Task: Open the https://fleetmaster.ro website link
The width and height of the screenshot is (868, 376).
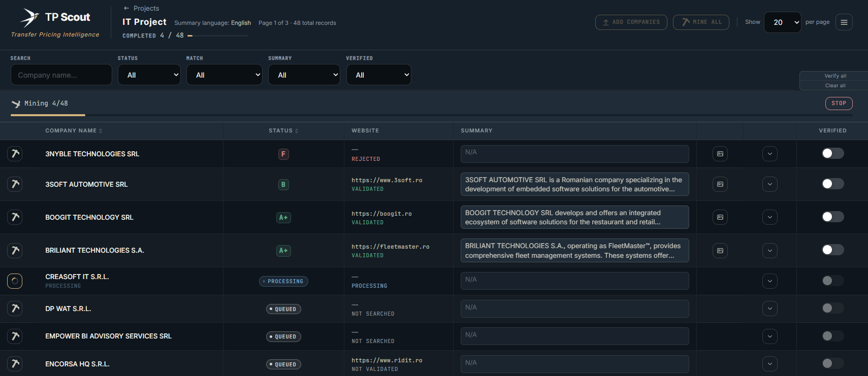Action: pyautogui.click(x=391, y=247)
